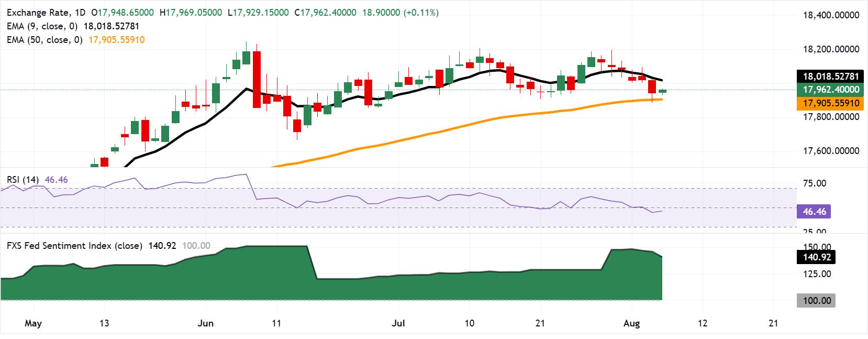
Task: Click the Jun label on time axis
Action: coord(206,323)
